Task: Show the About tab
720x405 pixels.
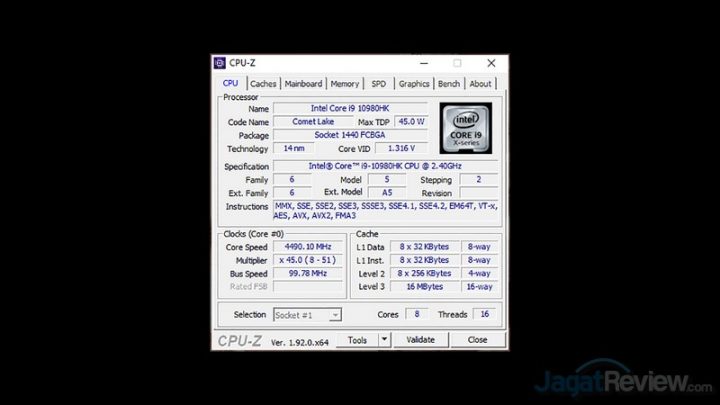Action: [x=481, y=84]
